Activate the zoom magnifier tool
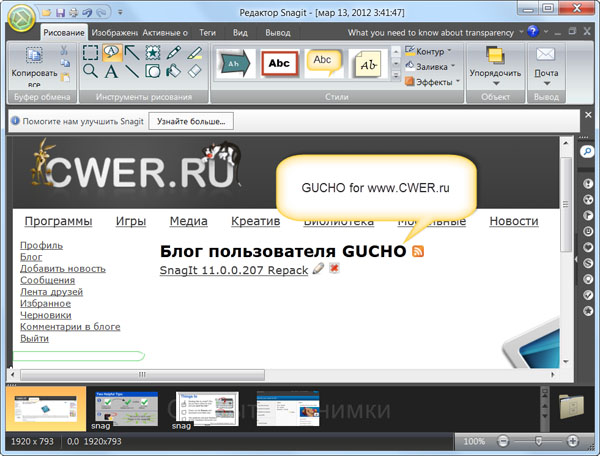This screenshot has height=456, width=600. (x=90, y=71)
